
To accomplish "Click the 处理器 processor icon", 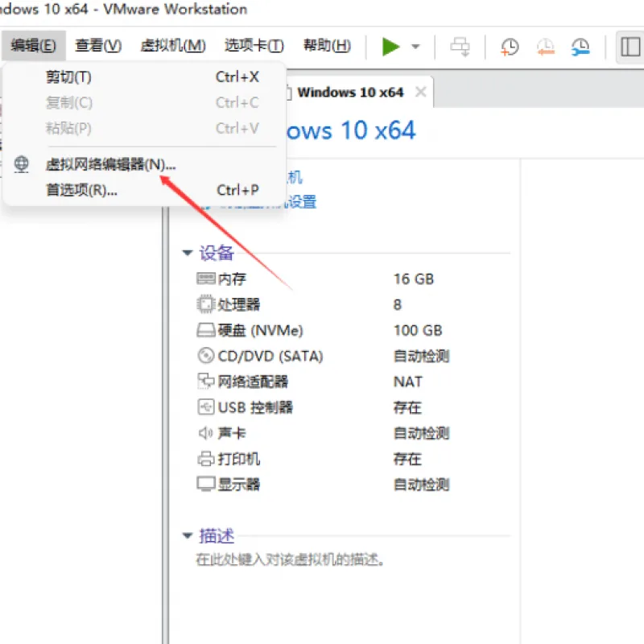I will (x=206, y=304).
